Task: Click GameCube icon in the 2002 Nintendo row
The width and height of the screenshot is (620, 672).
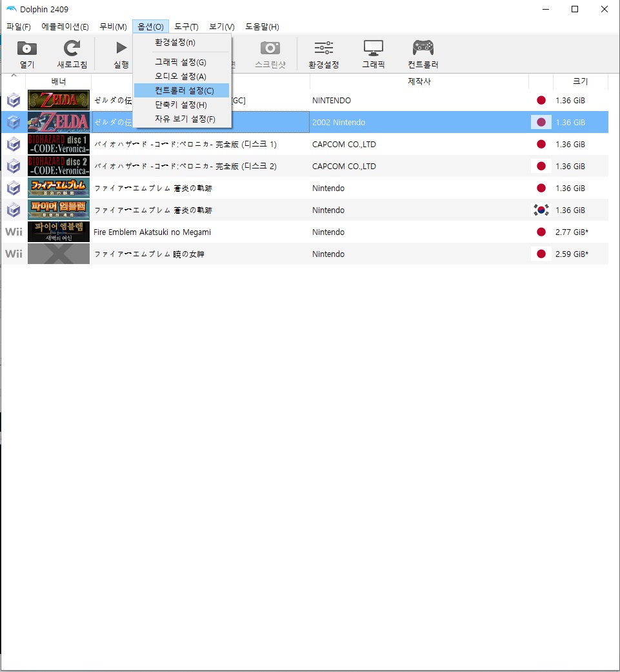Action: 14,122
